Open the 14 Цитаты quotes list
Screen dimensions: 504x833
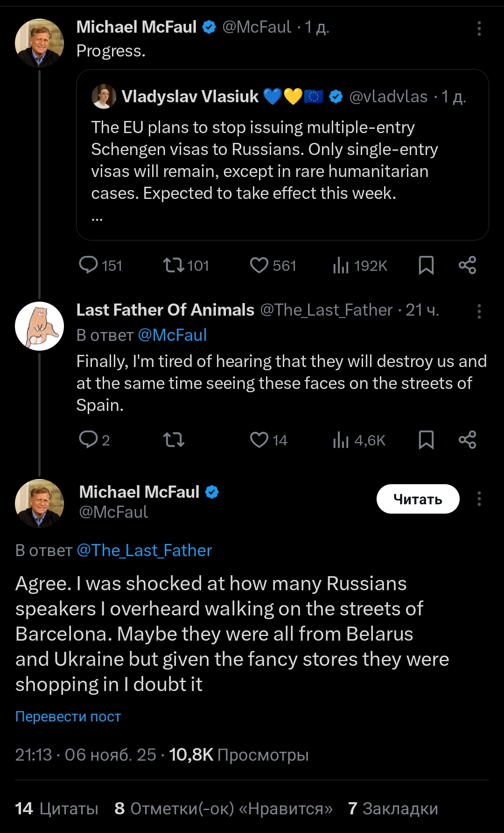coord(56,808)
